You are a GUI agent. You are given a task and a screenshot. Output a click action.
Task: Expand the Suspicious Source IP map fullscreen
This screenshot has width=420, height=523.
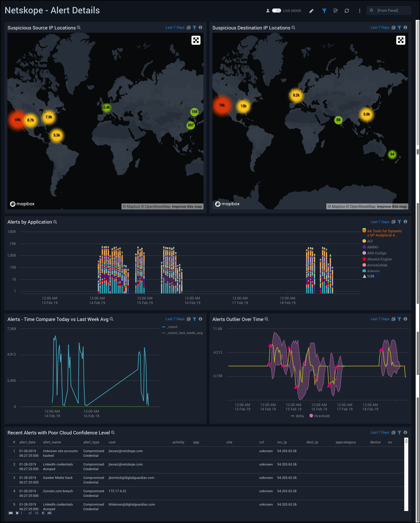tap(196, 40)
